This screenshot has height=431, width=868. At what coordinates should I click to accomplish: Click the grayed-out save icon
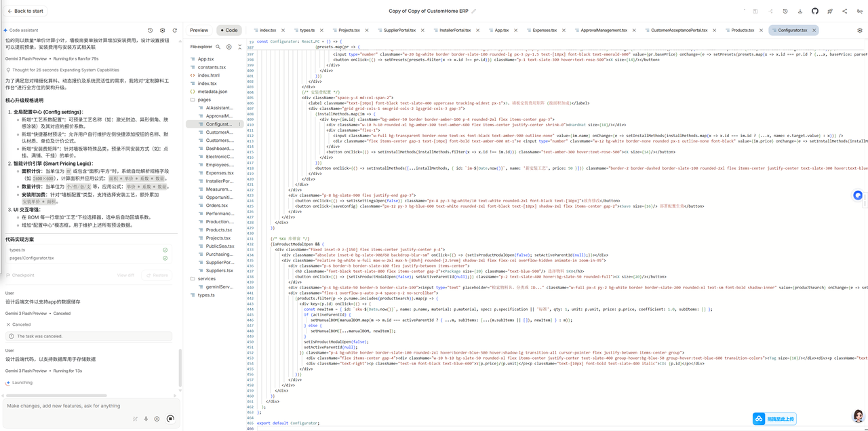click(755, 11)
